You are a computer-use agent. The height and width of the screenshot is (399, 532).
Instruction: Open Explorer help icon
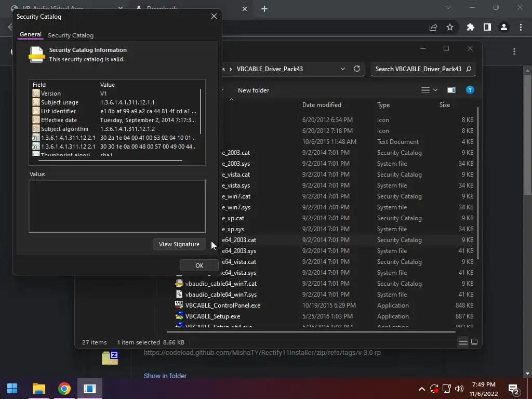(x=470, y=90)
